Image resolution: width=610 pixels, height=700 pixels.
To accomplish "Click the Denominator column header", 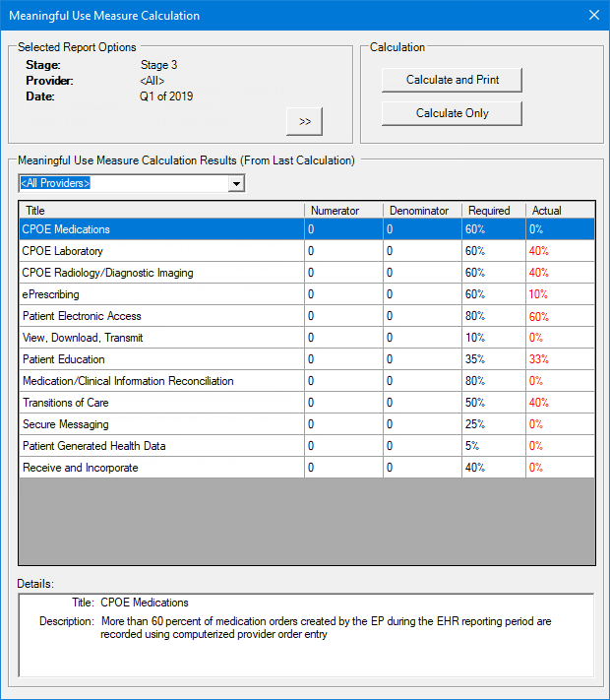I will [x=421, y=210].
